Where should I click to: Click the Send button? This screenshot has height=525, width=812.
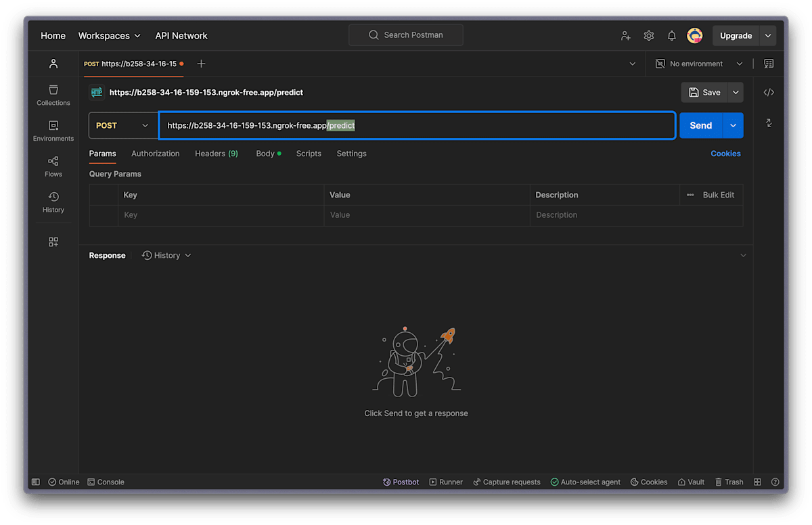click(x=701, y=126)
